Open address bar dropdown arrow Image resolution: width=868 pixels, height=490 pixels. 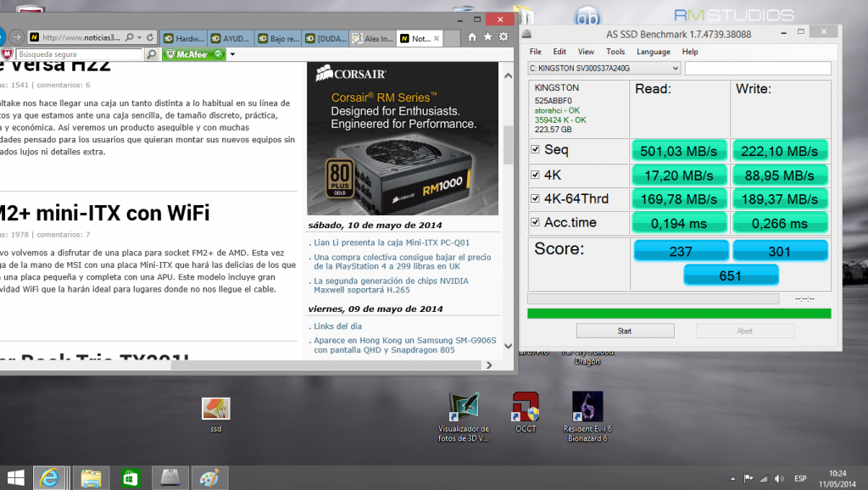click(139, 37)
